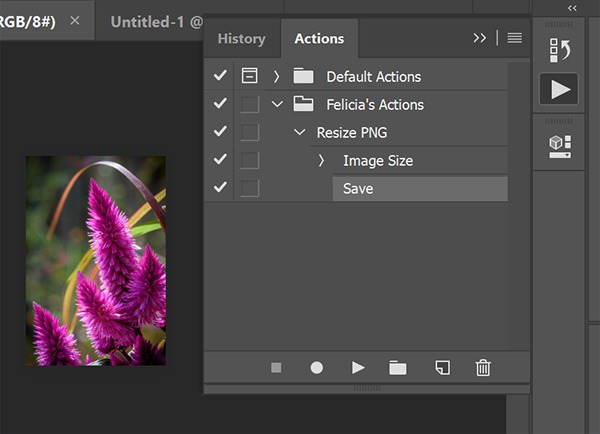Switch to the History tab

pos(241,39)
